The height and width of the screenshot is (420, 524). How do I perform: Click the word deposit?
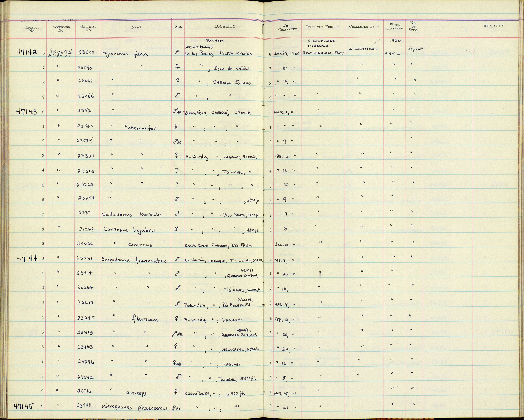pos(415,49)
